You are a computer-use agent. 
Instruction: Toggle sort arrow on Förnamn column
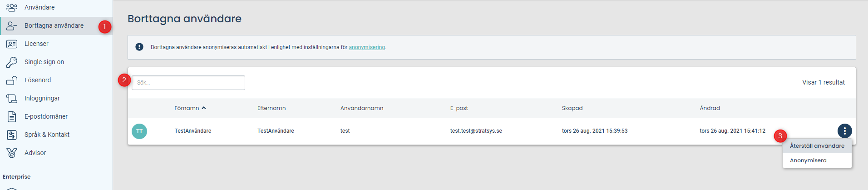(204, 108)
